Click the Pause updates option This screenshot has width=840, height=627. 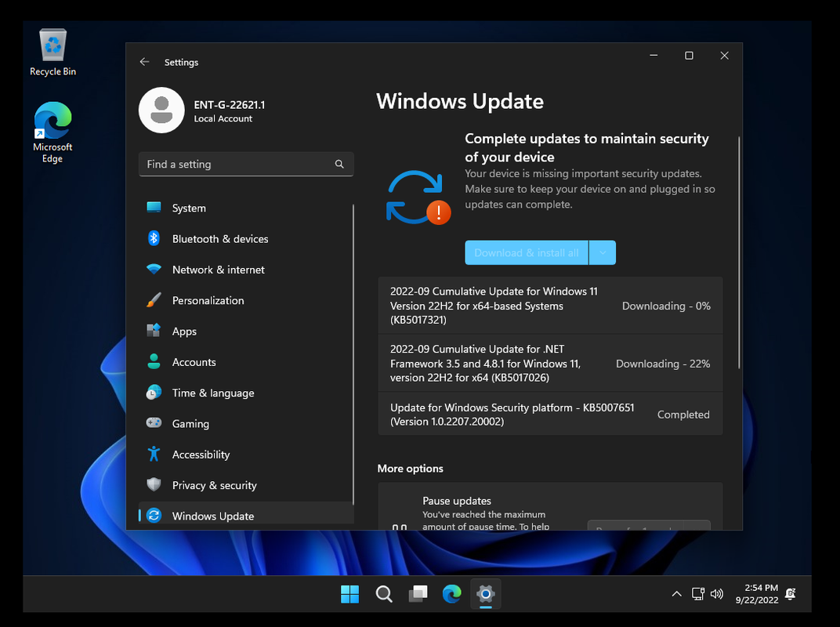(550, 506)
